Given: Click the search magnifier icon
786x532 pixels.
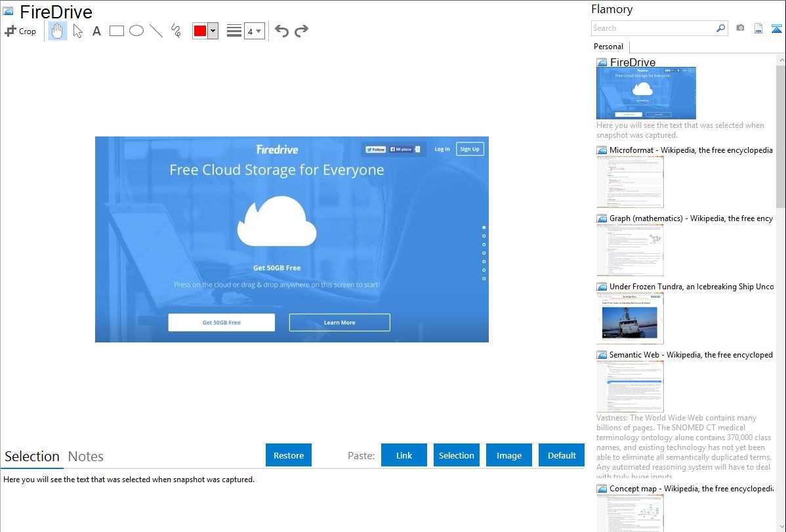Looking at the screenshot, I should click(x=721, y=28).
